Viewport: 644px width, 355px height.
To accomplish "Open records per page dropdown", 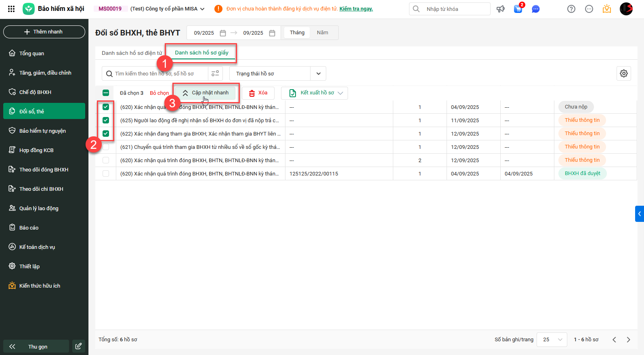I will pyautogui.click(x=552, y=340).
